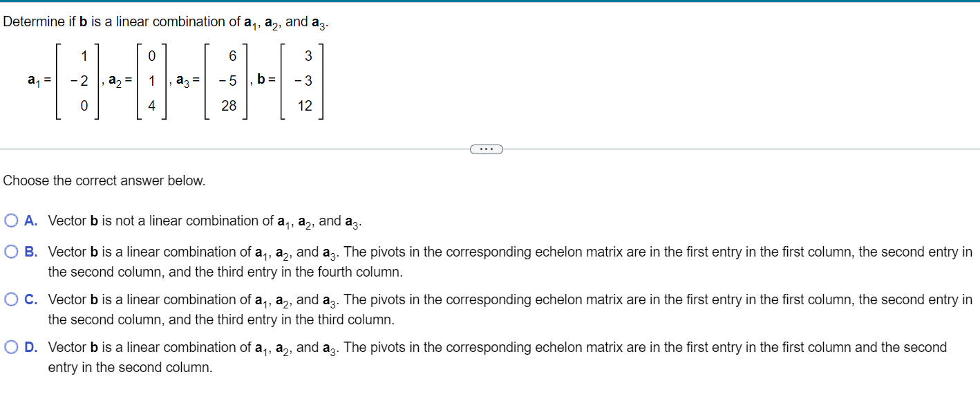Select answer option A radio button

click(x=12, y=220)
